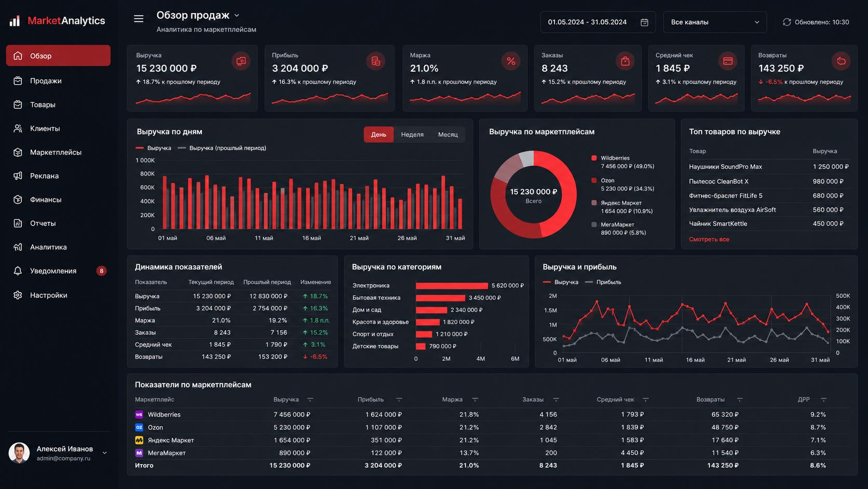Click the Wildberries logo in marketplace table
The width and height of the screenshot is (868, 489).
[139, 415]
